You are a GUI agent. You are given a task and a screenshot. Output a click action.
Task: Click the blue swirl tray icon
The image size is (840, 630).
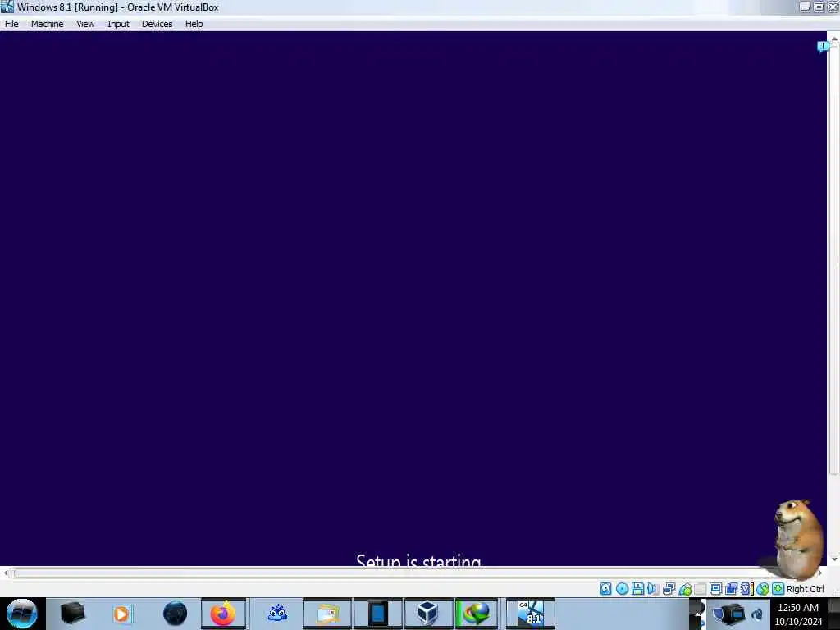point(757,614)
